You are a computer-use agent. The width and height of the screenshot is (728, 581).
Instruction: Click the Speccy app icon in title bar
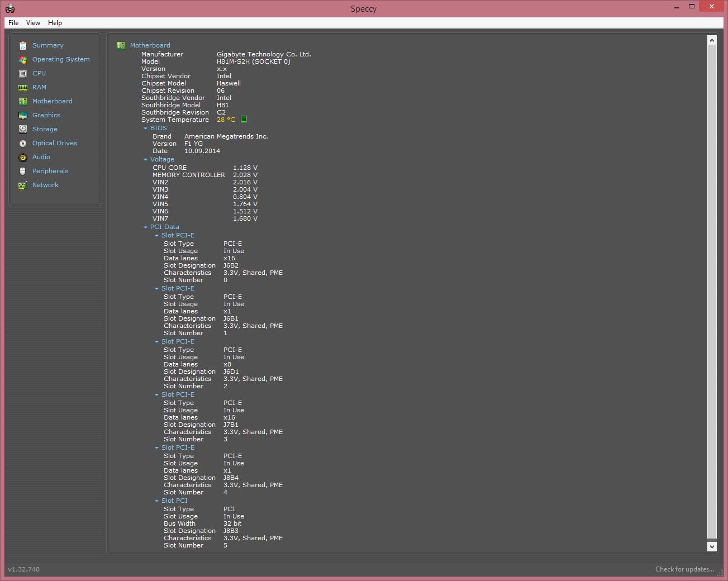click(9, 8)
